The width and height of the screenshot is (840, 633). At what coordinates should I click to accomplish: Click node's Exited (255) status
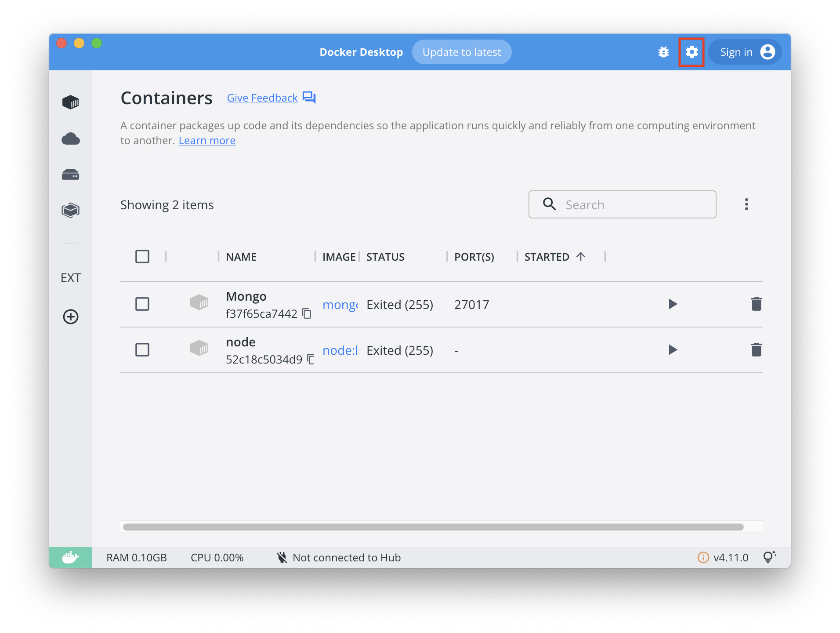coord(400,350)
